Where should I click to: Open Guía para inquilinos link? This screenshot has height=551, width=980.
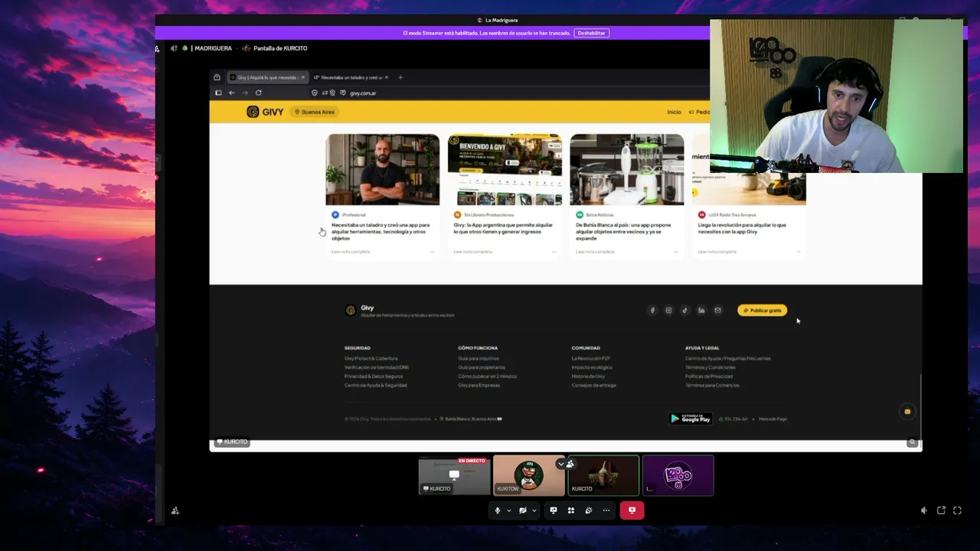pyautogui.click(x=479, y=358)
